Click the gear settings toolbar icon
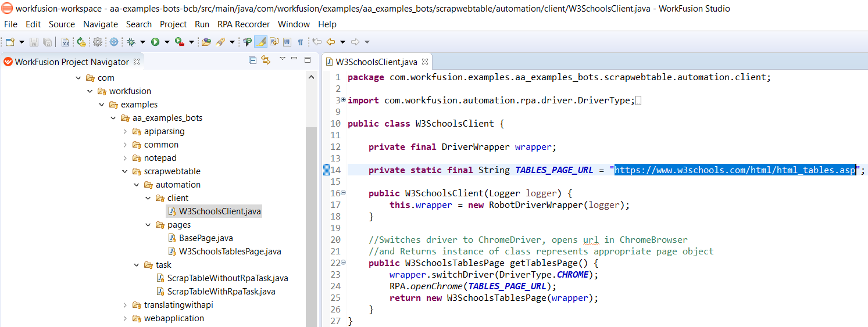This screenshot has height=327, width=868. (x=98, y=42)
